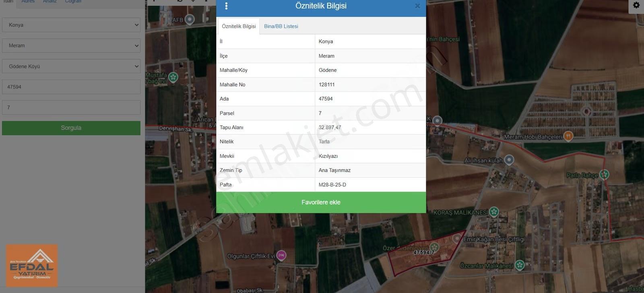Click the Mahalle No row label

tap(232, 85)
